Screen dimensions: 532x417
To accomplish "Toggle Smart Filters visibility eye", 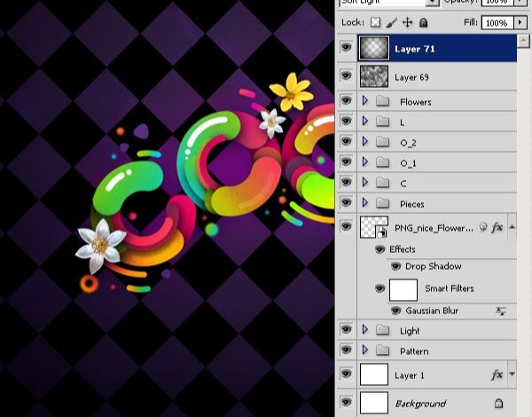I will pyautogui.click(x=379, y=288).
